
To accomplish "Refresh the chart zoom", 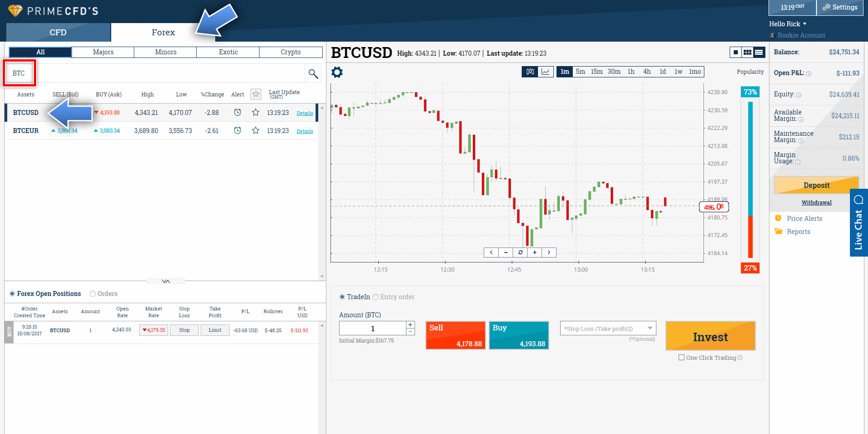I will [520, 253].
